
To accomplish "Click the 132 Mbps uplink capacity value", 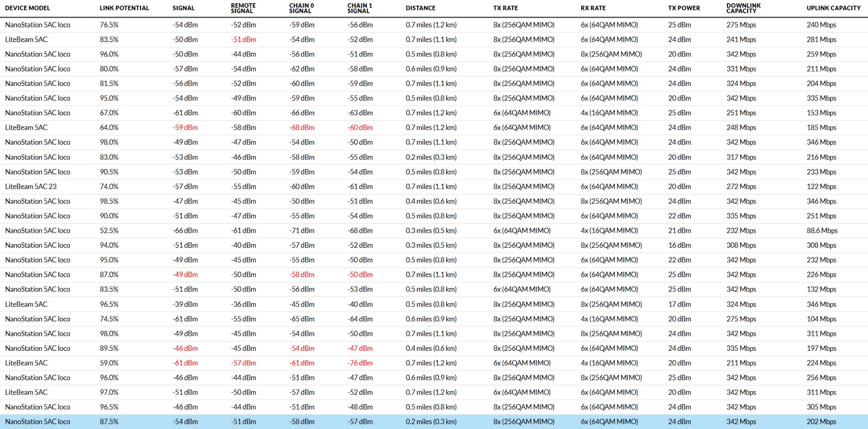I will pos(821,290).
